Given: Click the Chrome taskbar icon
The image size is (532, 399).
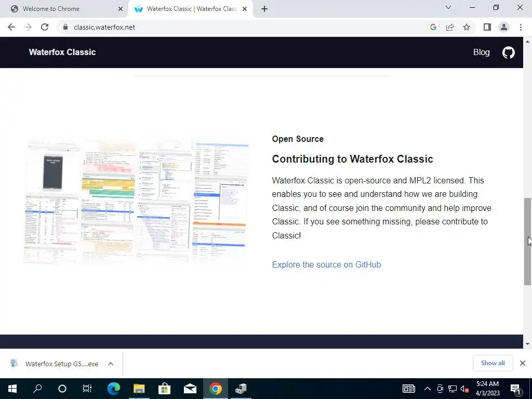Looking at the screenshot, I should click(216, 389).
